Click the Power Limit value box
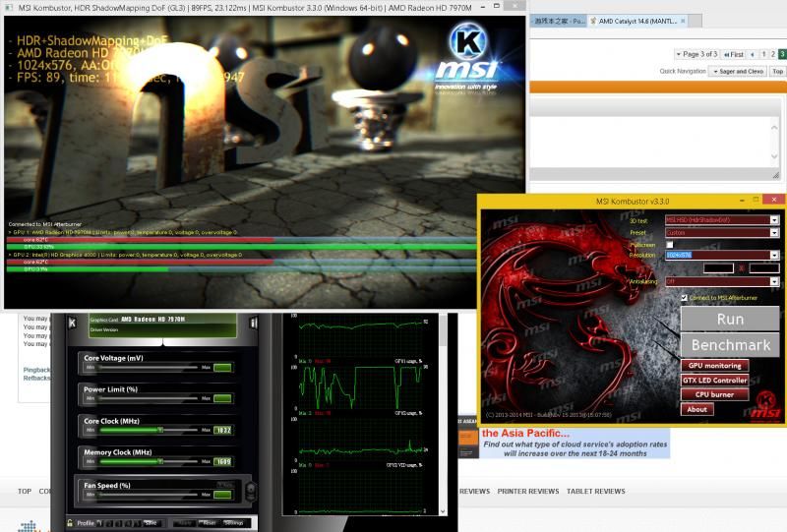Screen dimensions: 787x532 [x=223, y=398]
